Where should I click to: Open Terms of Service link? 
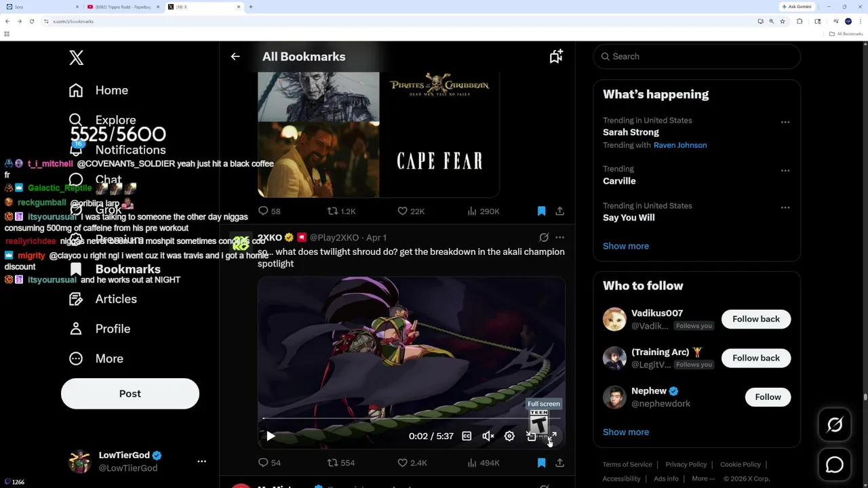coord(627,464)
